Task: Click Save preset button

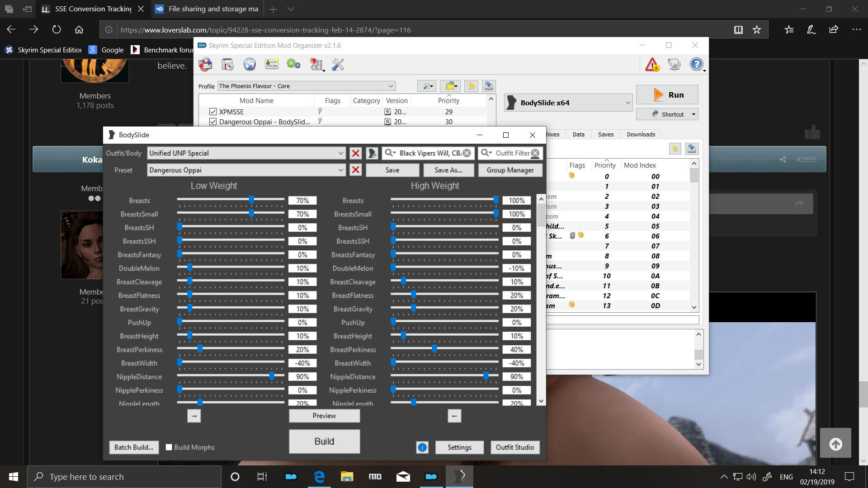Action: tap(392, 170)
